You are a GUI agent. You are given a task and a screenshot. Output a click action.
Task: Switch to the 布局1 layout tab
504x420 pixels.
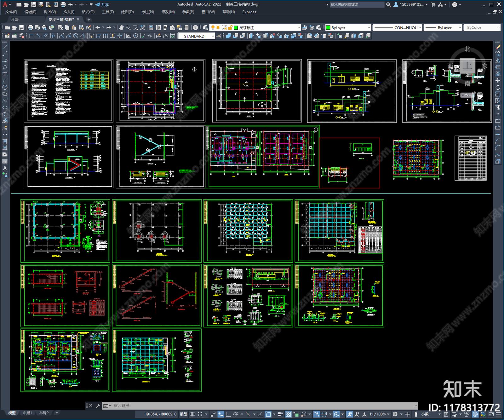click(27, 413)
